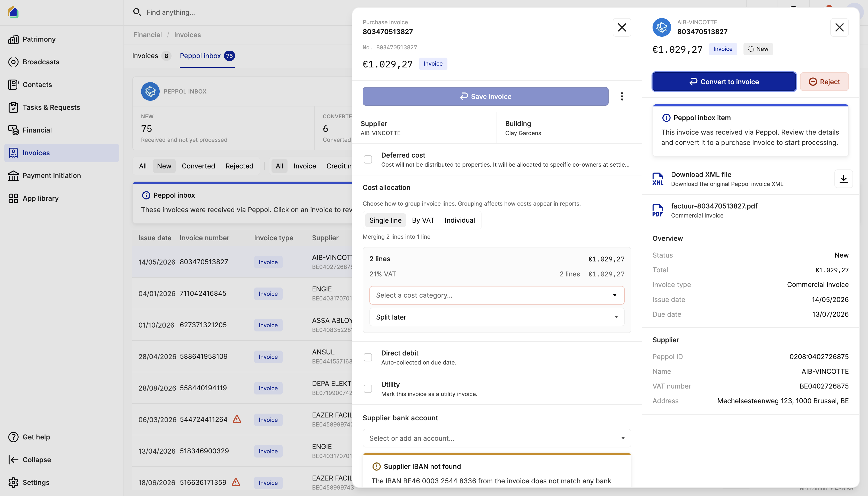Open Select or add an account dropdown
This screenshot has width=868, height=496.
coord(497,438)
